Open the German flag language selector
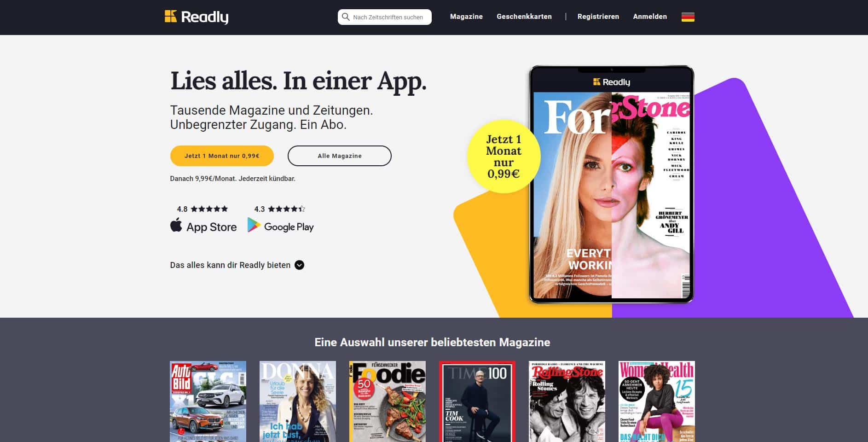 [x=688, y=17]
